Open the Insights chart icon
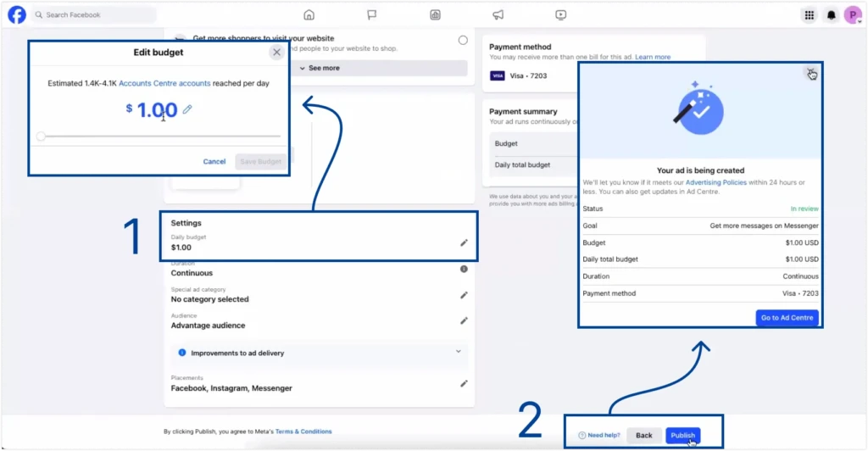 435,15
